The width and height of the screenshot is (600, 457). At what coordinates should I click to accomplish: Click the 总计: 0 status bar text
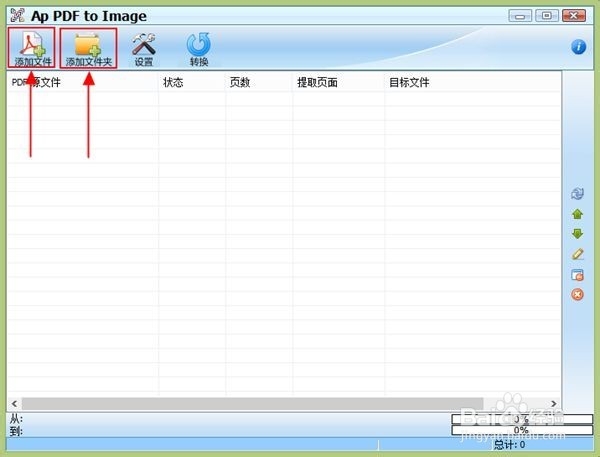(x=509, y=445)
